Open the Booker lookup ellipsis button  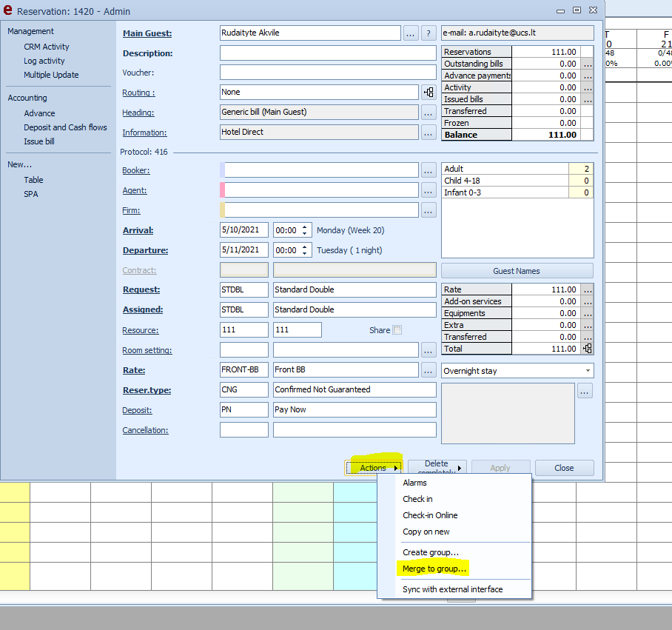coord(429,170)
